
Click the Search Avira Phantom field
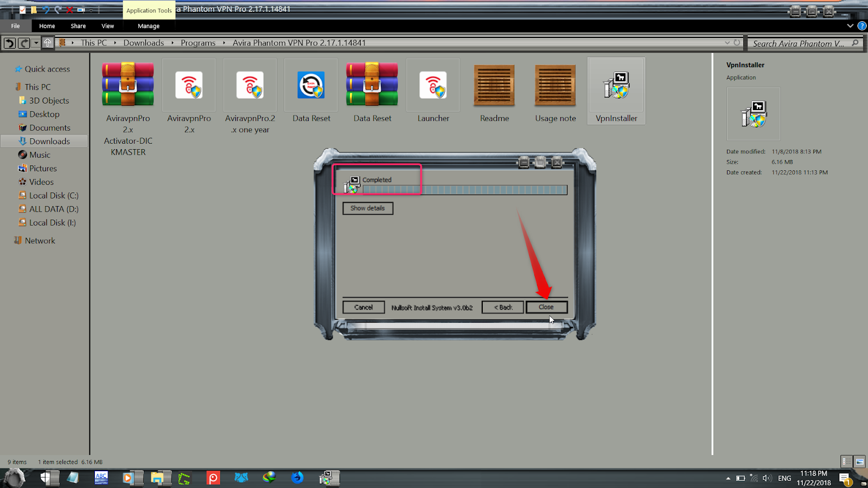click(800, 43)
